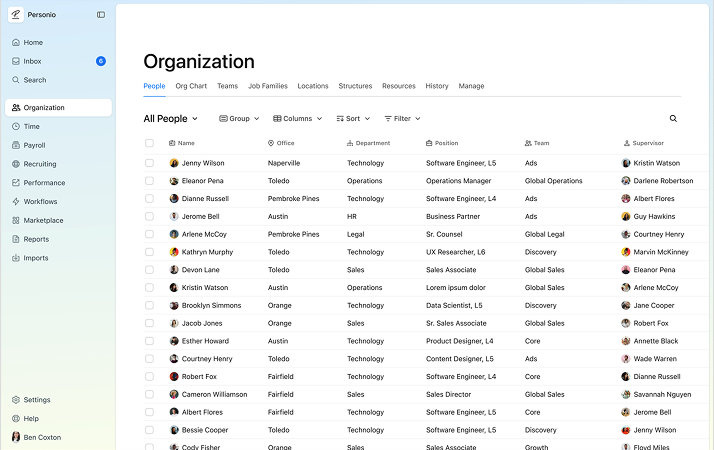Tick the checkbox beside Jerome Bell
The height and width of the screenshot is (450, 714).
150,216
